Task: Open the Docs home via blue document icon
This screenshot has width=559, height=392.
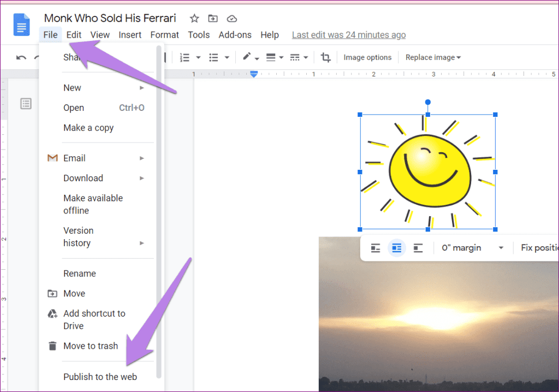Action: [21, 25]
